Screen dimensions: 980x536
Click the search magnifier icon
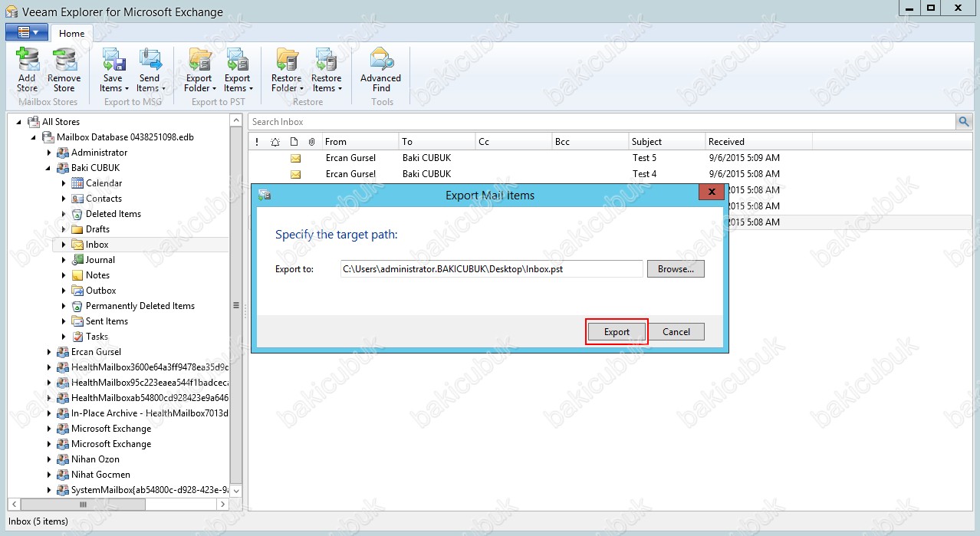(963, 122)
